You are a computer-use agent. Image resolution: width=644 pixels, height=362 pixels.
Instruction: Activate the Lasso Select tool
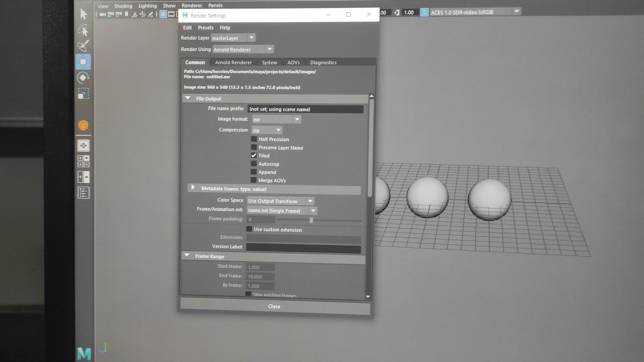(x=83, y=30)
